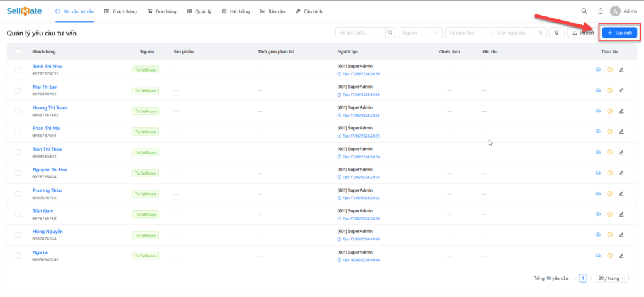
Task: Open the Hệ thống menu
Action: (x=236, y=11)
